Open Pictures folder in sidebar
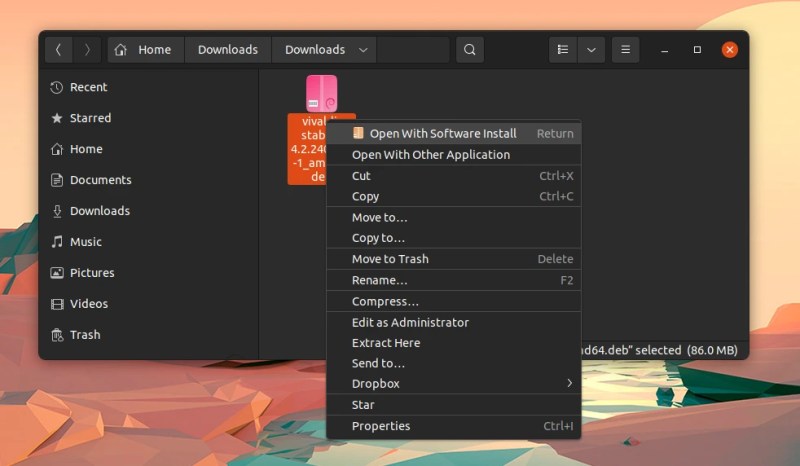The width and height of the screenshot is (800, 466). (92, 273)
